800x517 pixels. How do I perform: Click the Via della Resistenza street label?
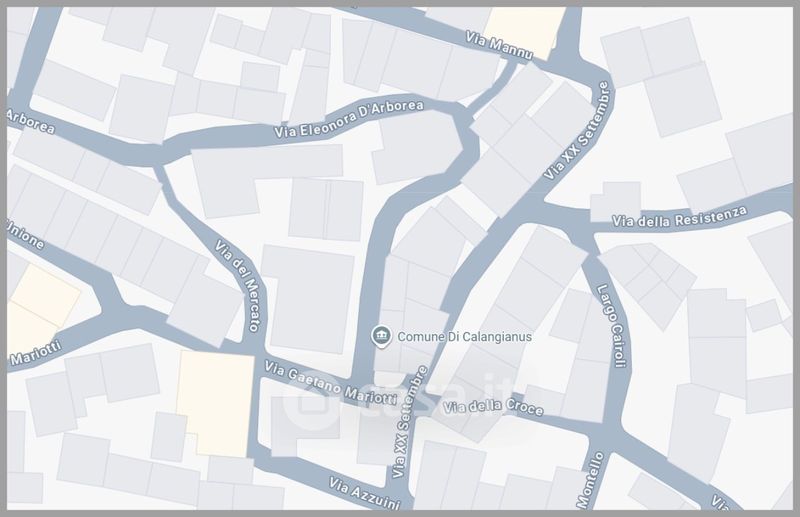679,214
